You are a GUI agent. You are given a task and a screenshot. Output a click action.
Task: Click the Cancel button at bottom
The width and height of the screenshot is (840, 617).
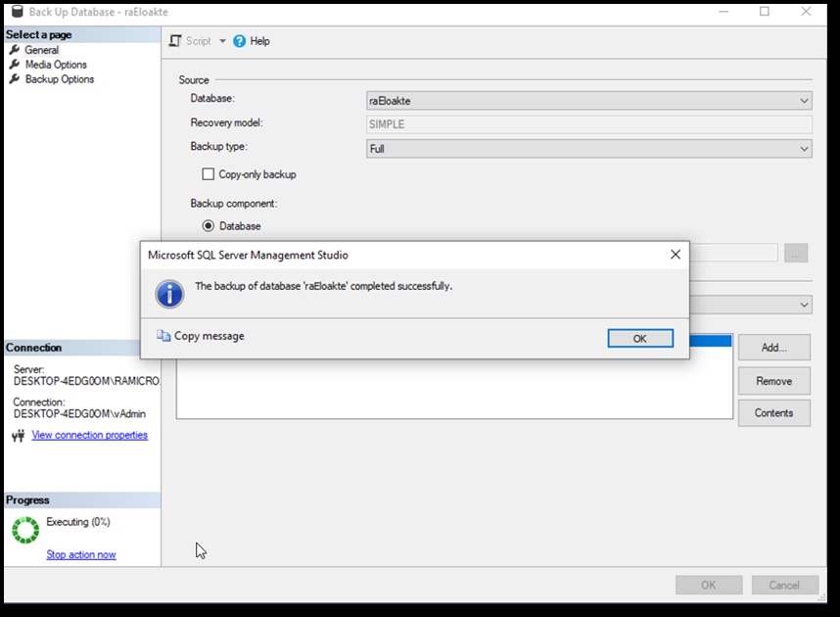point(785,585)
